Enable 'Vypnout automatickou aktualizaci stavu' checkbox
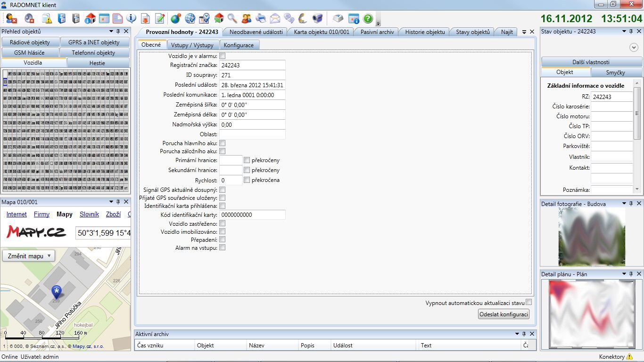Viewport: 644px width, 362px height. (x=528, y=302)
